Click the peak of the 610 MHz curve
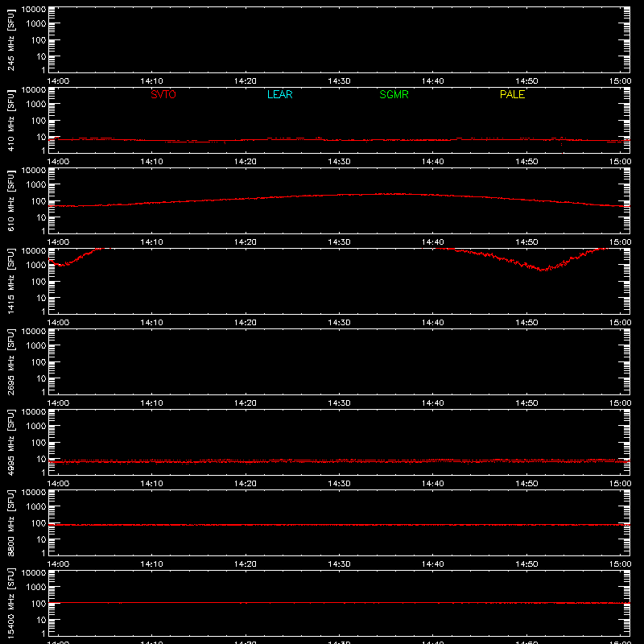644x644 pixels. (x=392, y=194)
